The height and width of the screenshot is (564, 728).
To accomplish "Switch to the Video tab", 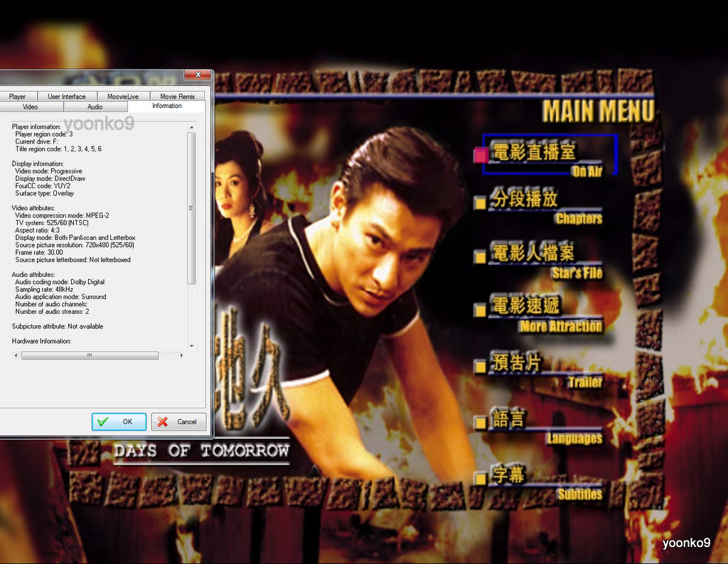I will pyautogui.click(x=30, y=107).
